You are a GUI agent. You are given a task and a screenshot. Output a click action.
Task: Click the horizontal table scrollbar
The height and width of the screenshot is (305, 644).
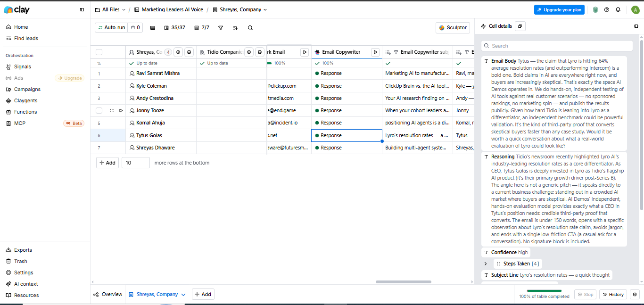point(404,282)
